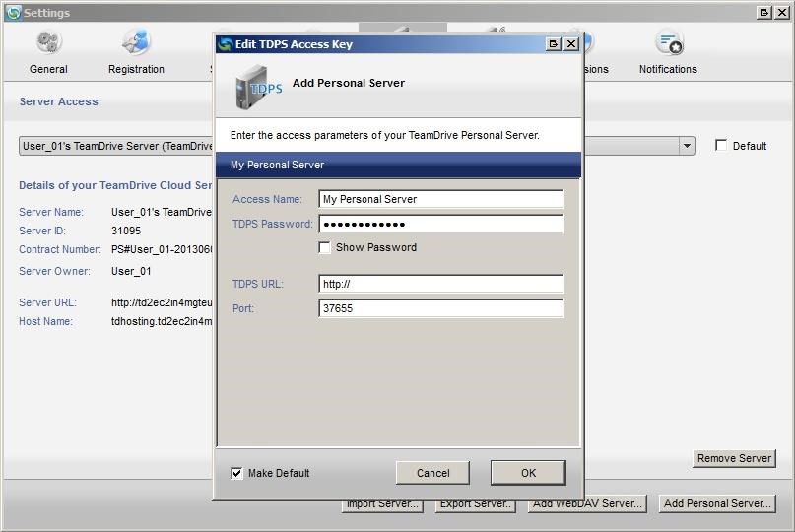Click the Cancel button
The height and width of the screenshot is (532, 795).
pyautogui.click(x=433, y=473)
